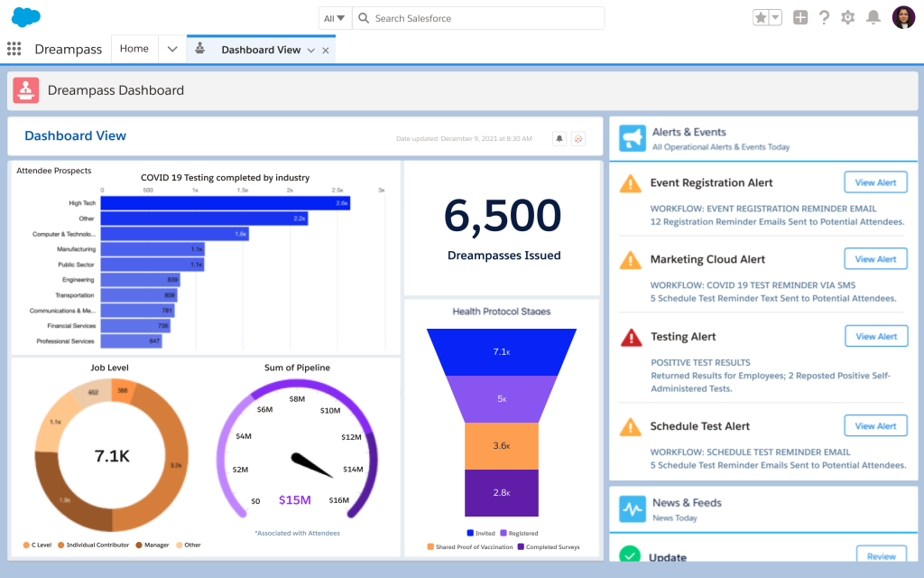Screen dimensions: 924x578
Task: Click the dashboard subscribe bell icon
Action: click(x=559, y=138)
